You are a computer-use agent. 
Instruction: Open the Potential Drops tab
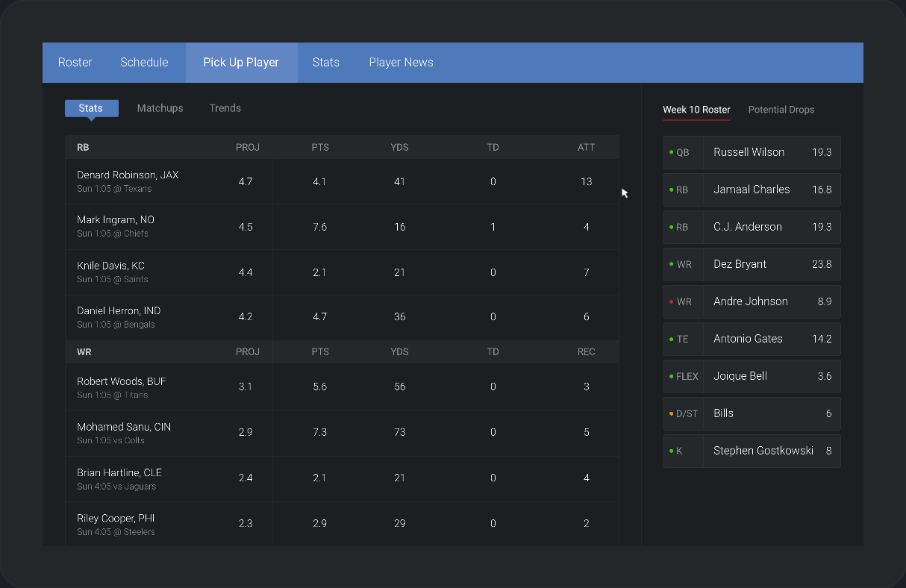[x=781, y=110]
